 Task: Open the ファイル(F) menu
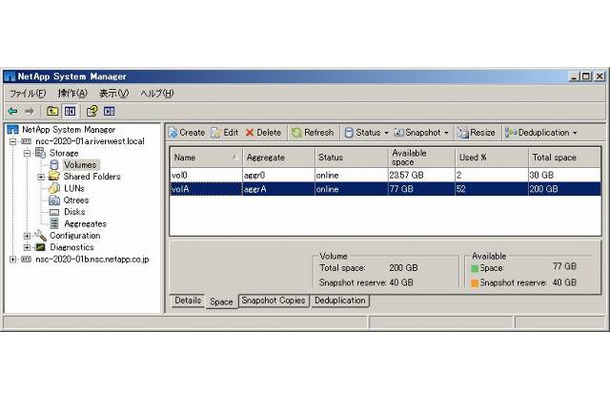point(28,93)
